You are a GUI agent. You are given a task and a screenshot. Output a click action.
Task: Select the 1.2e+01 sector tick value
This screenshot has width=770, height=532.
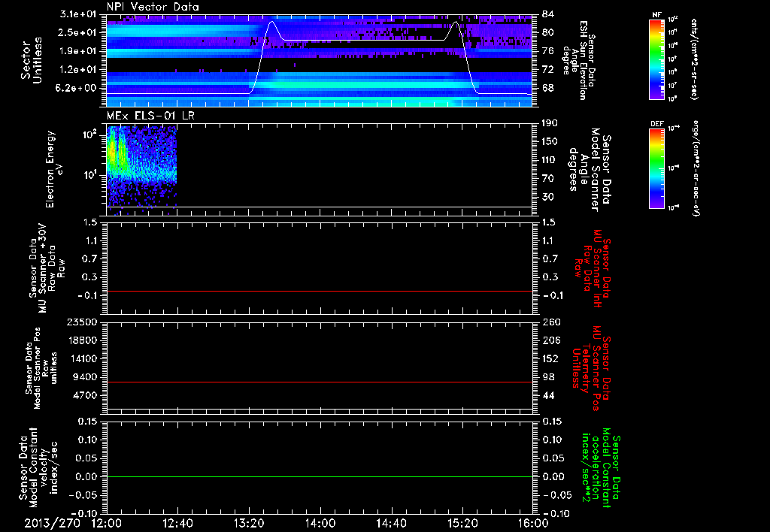coord(77,70)
